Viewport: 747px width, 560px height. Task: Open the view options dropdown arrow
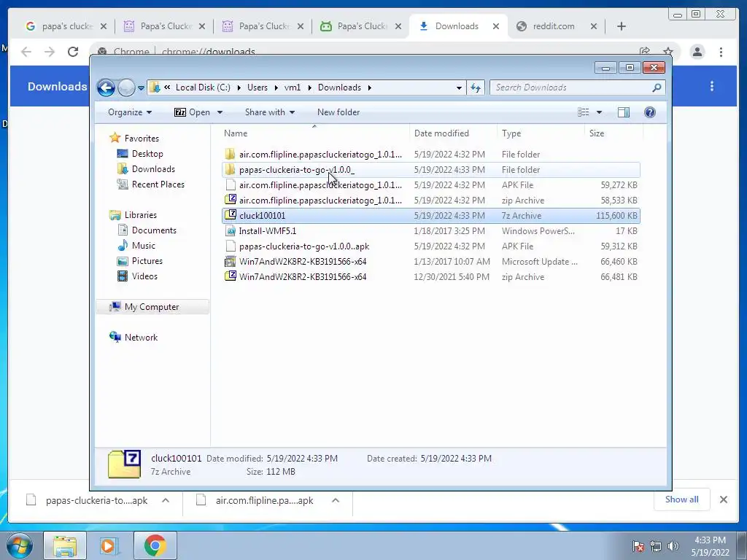click(600, 112)
